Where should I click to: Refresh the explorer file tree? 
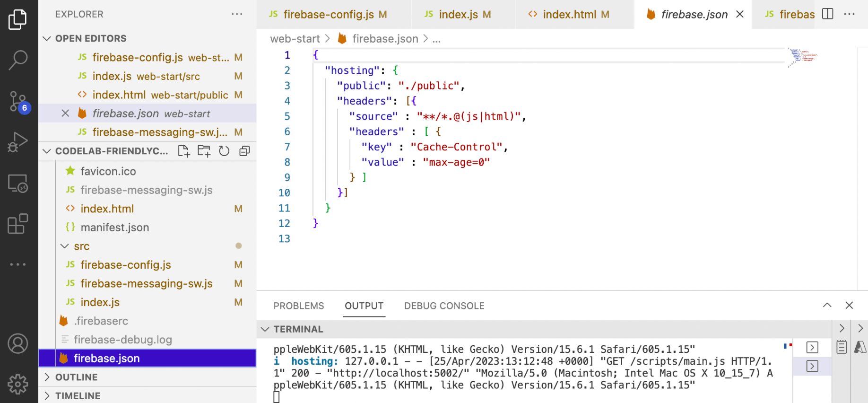(x=224, y=151)
